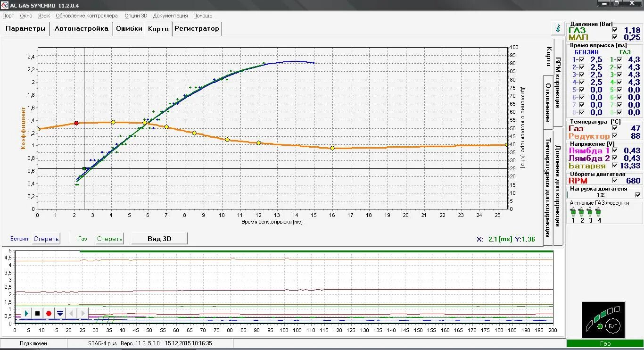Stop the oscilloscope recording with square button
Viewport: 644px width, 350px height.
tap(38, 313)
